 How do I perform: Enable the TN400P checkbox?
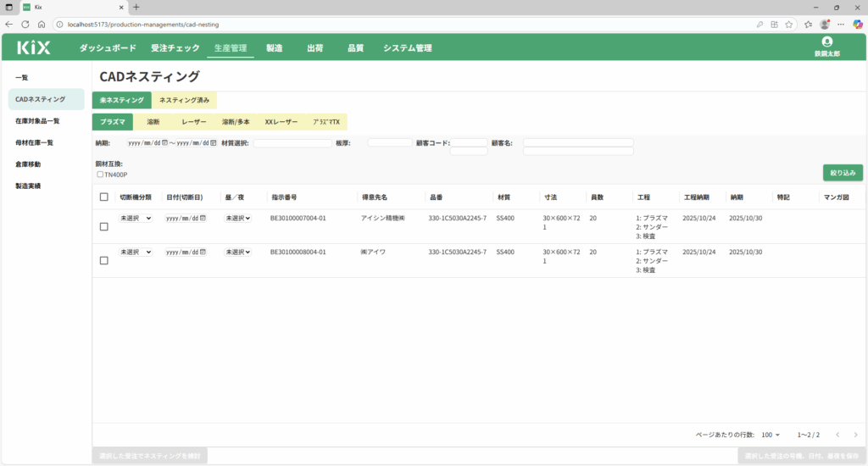pos(100,175)
